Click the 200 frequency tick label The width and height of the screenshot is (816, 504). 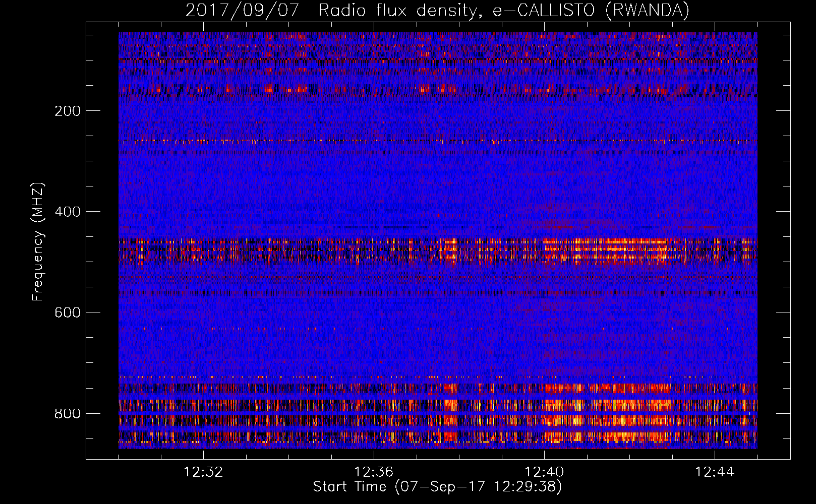click(x=68, y=111)
